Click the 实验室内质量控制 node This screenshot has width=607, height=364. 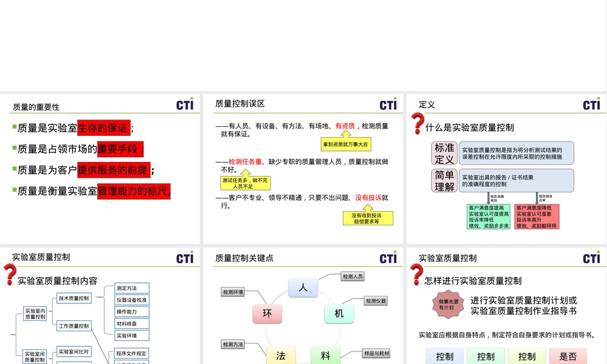(x=35, y=314)
